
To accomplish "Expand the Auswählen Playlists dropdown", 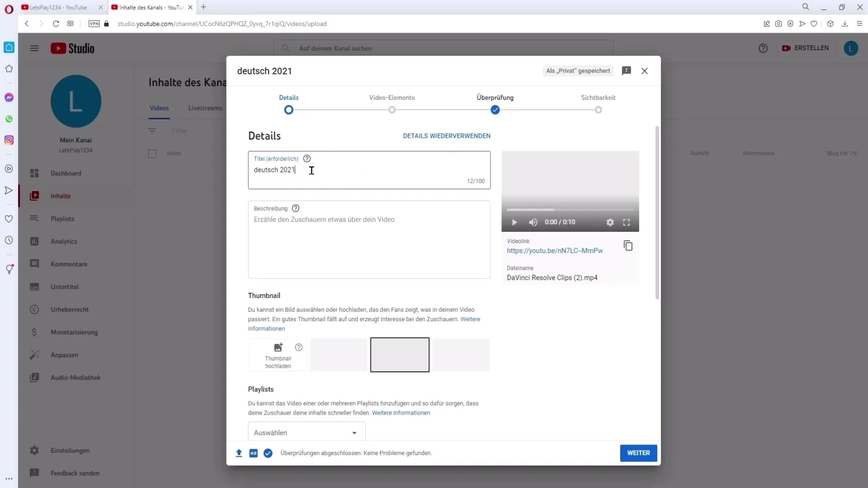I will [304, 432].
